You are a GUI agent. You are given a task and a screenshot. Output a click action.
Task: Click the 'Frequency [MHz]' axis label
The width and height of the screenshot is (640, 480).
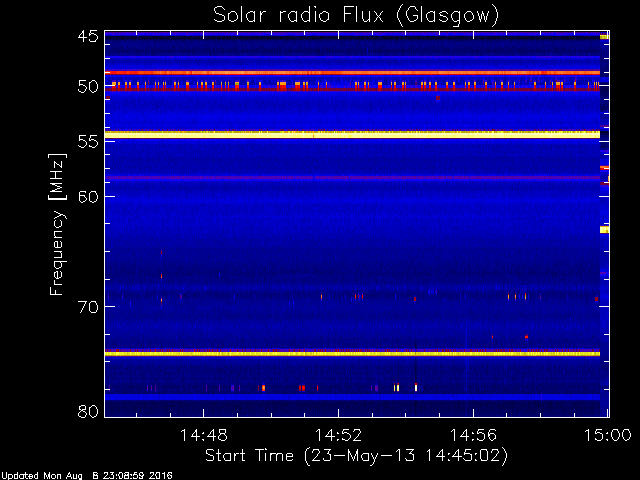pos(57,224)
